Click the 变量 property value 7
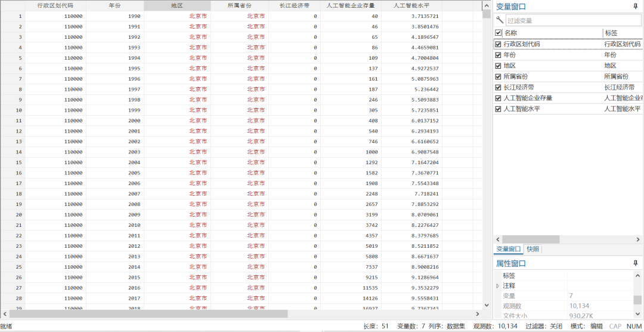This screenshot has height=332, width=644. (x=571, y=296)
